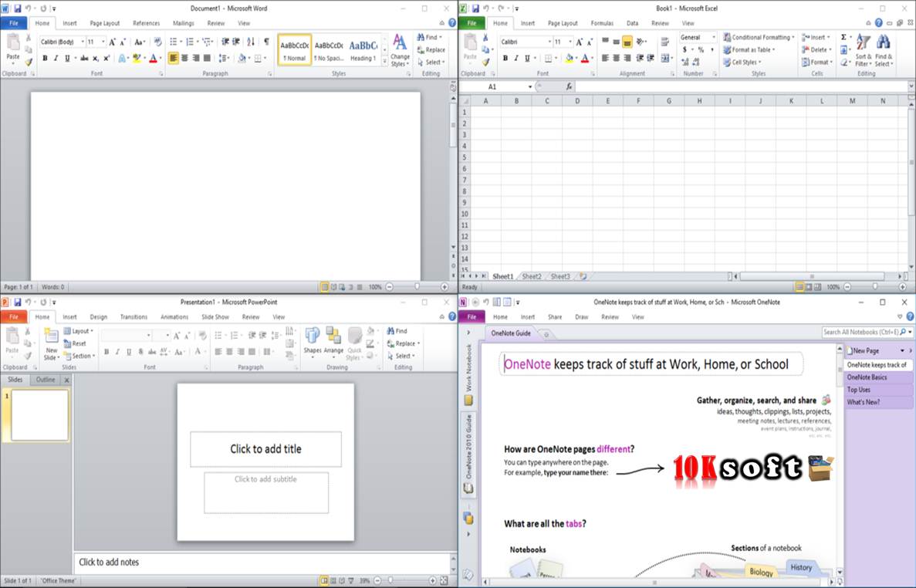Image resolution: width=916 pixels, height=588 pixels.
Task: Select the Sheet2 tab in Excel
Action: pyautogui.click(x=532, y=276)
